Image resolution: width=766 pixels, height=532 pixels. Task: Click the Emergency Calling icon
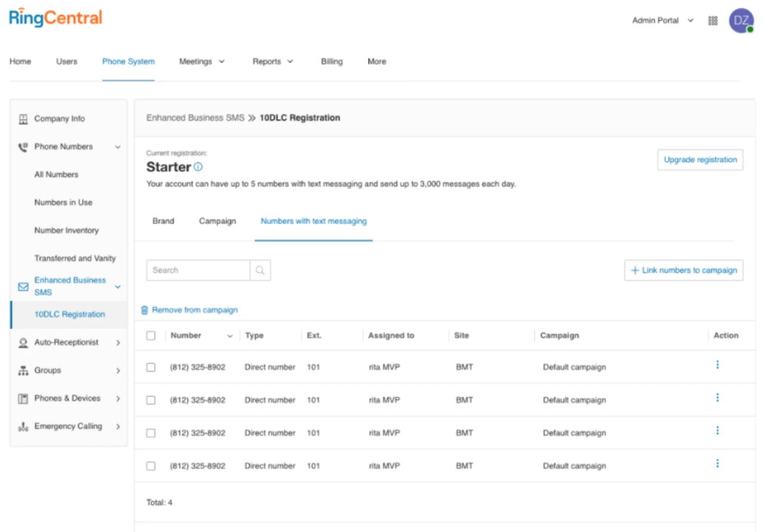(x=23, y=427)
